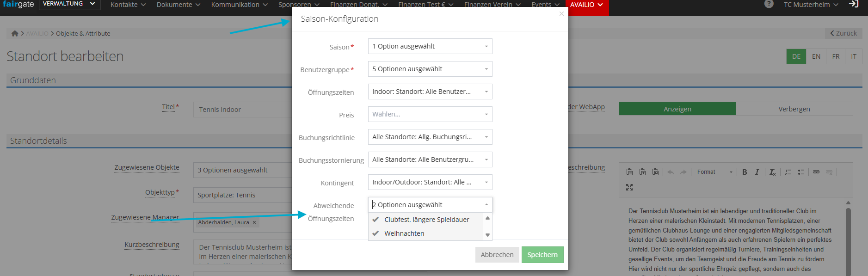Uncheck the Weihnachten option

[x=404, y=233]
